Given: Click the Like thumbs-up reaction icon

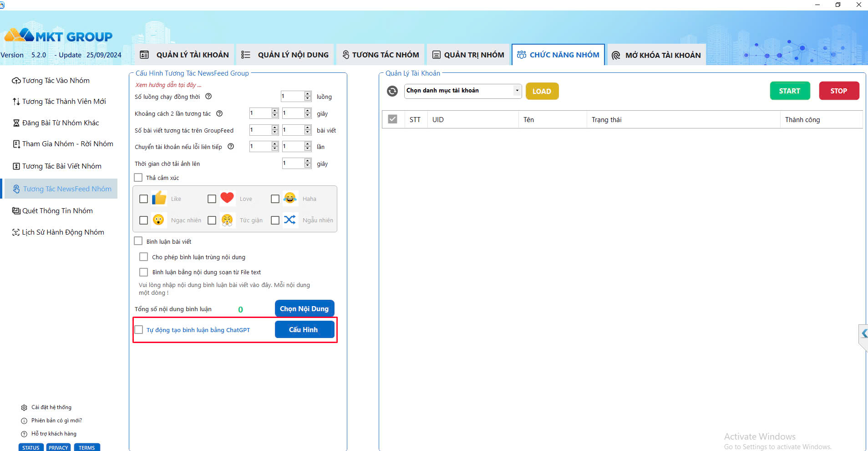Looking at the screenshot, I should [x=159, y=198].
